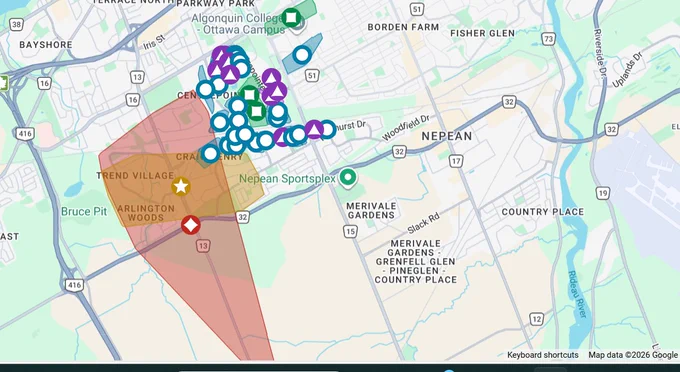
Task: Click the route 15 shield
Action: (350, 232)
